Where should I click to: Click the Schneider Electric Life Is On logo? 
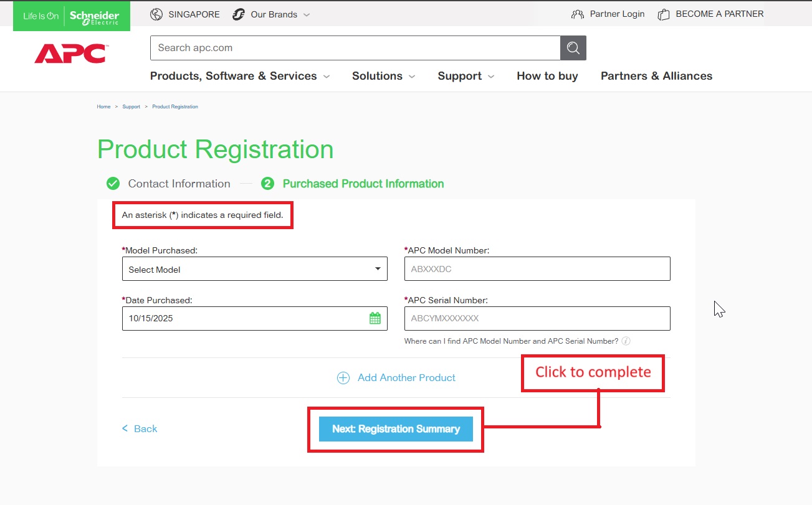pos(72,16)
